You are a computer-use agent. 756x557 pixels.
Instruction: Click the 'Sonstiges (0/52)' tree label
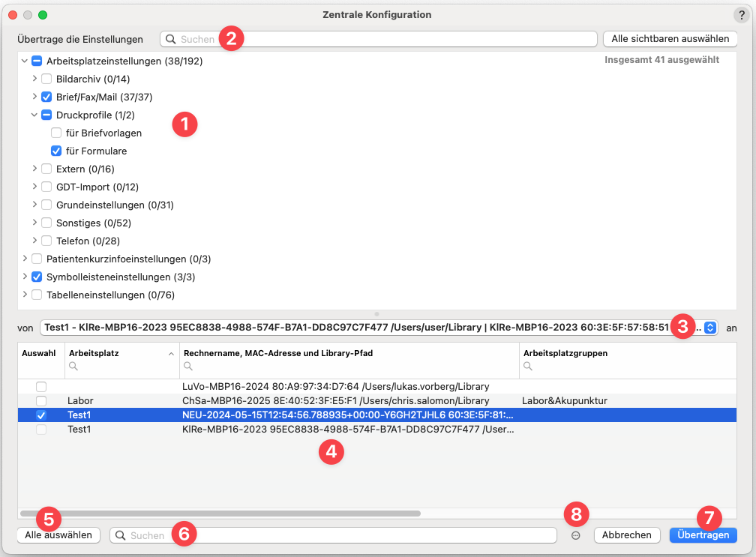(94, 223)
